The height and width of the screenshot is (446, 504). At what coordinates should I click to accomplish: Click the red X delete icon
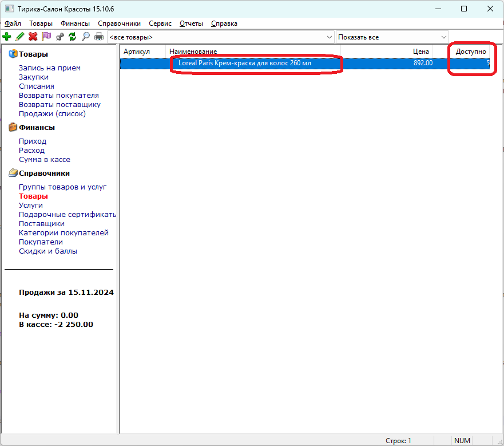point(33,37)
